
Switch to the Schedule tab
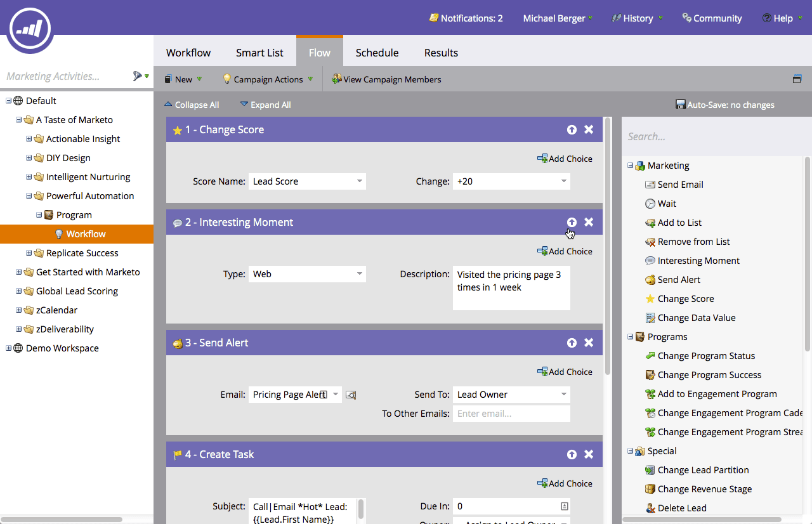click(x=377, y=53)
